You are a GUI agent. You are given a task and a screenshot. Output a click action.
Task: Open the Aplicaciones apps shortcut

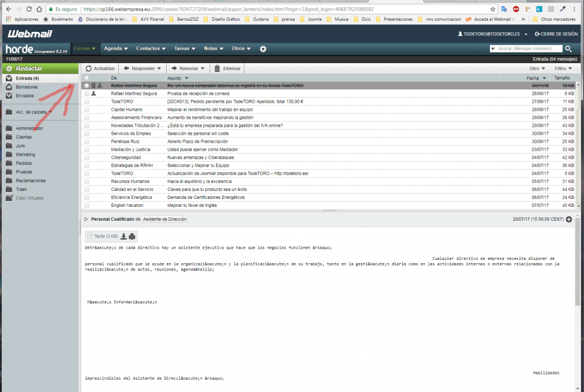(x=22, y=19)
